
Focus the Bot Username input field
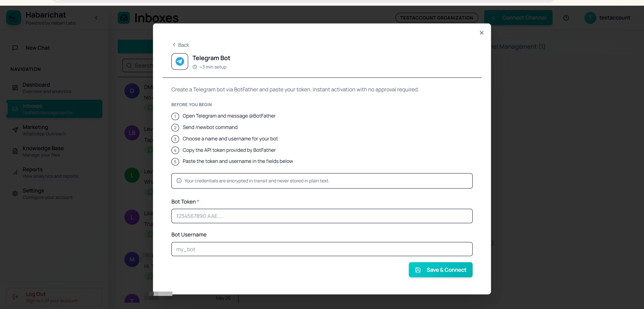pyautogui.click(x=322, y=249)
